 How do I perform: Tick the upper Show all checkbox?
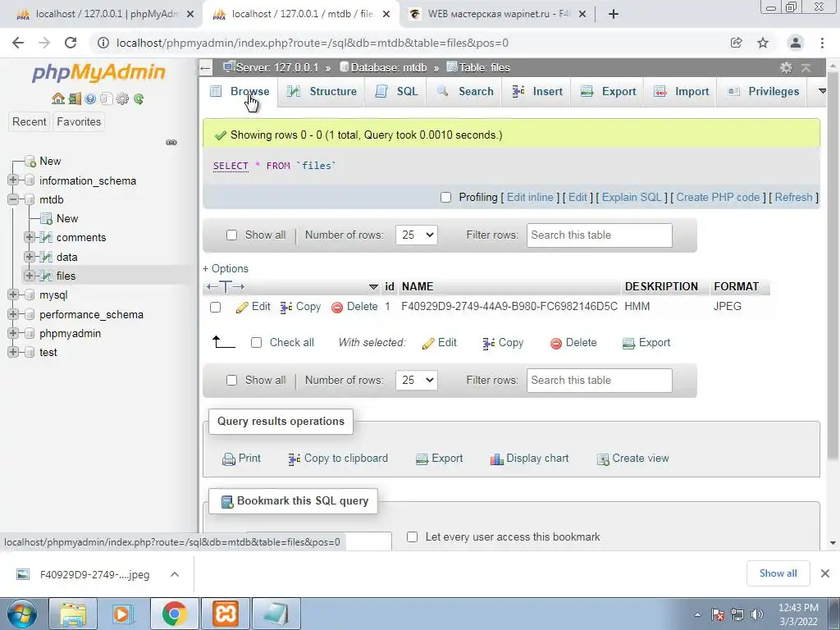click(231, 235)
